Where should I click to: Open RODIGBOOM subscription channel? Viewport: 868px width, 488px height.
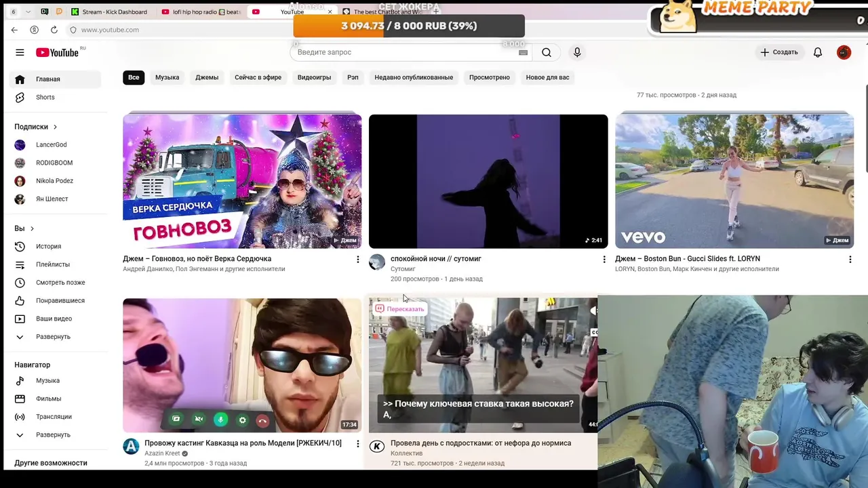pos(55,163)
